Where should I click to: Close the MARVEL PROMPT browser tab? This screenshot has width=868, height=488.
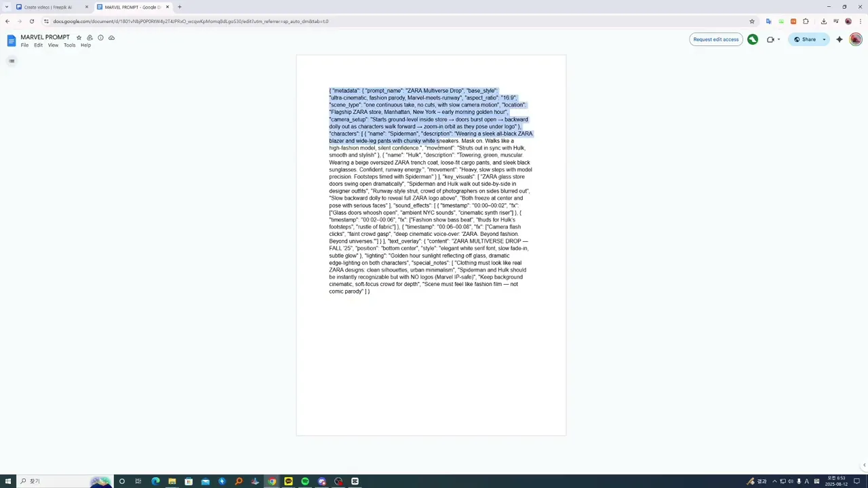(x=167, y=7)
